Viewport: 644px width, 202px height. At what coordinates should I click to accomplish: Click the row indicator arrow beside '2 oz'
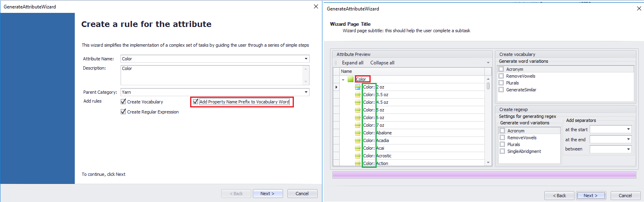click(x=336, y=87)
